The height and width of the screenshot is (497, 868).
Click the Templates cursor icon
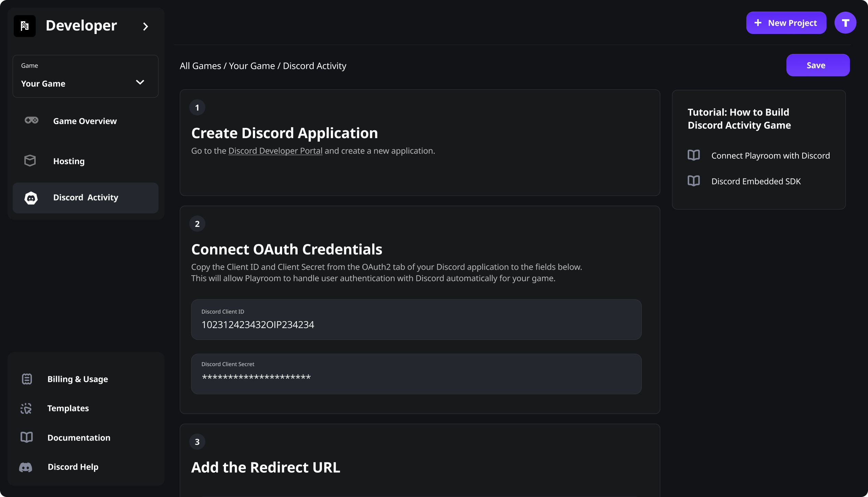(26, 408)
